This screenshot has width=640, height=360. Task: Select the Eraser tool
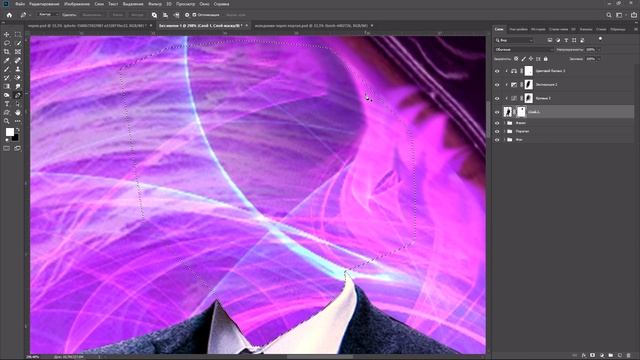click(x=18, y=78)
